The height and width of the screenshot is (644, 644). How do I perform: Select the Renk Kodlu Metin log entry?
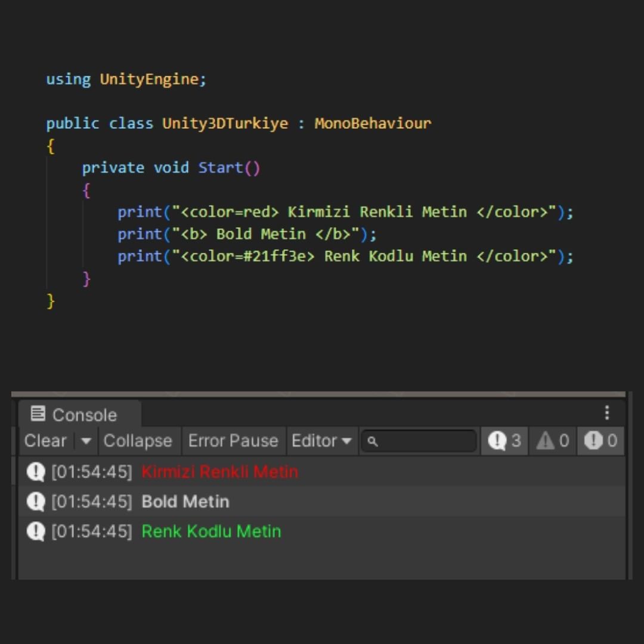point(321,531)
